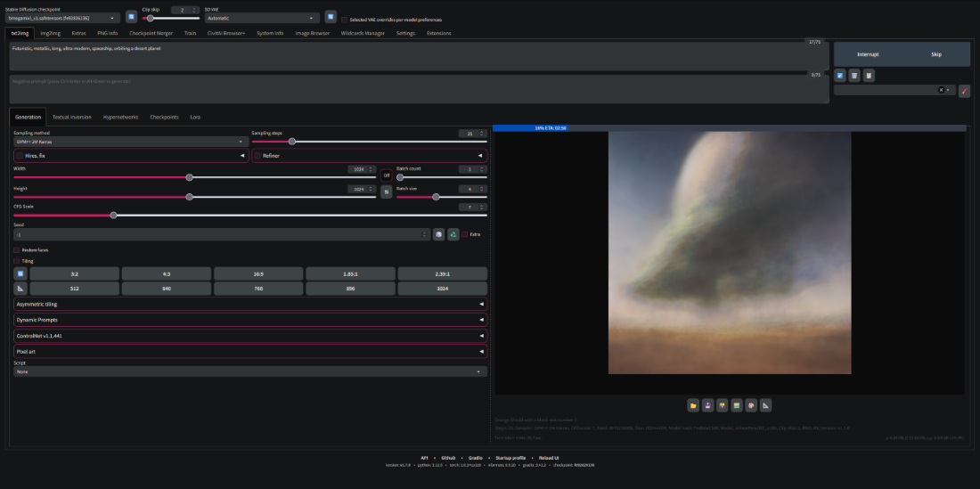This screenshot has height=489, width=980.
Task: Enable the Tiling checkbox
Action: point(17,261)
